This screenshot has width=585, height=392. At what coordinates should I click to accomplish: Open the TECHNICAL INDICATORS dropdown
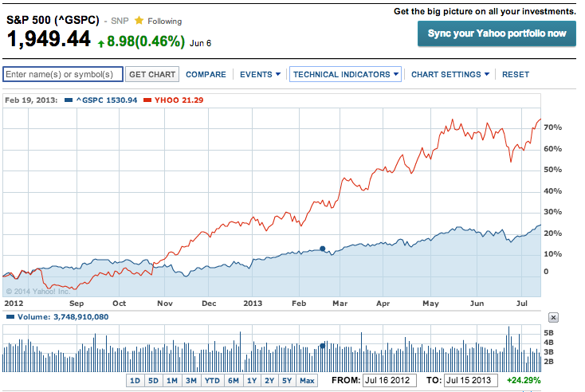[345, 74]
